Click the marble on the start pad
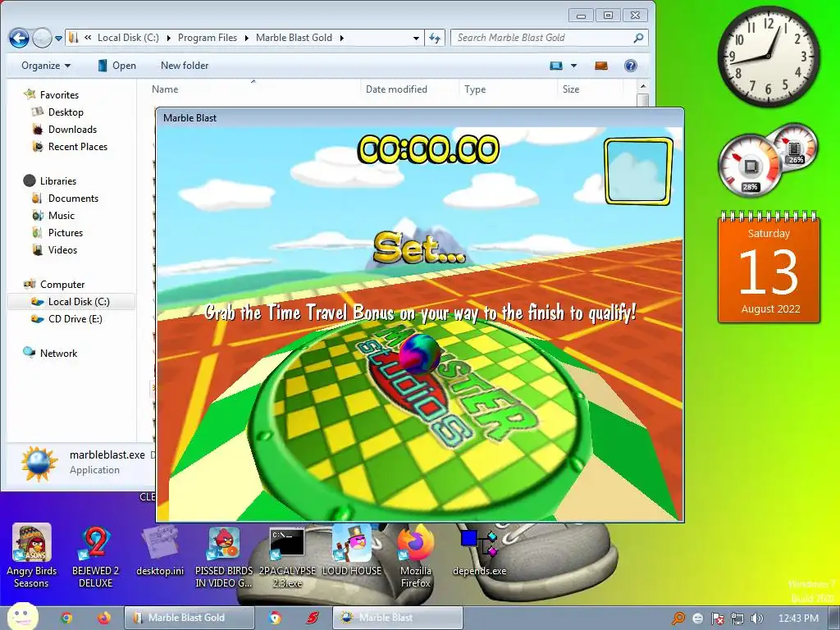 coord(419,353)
